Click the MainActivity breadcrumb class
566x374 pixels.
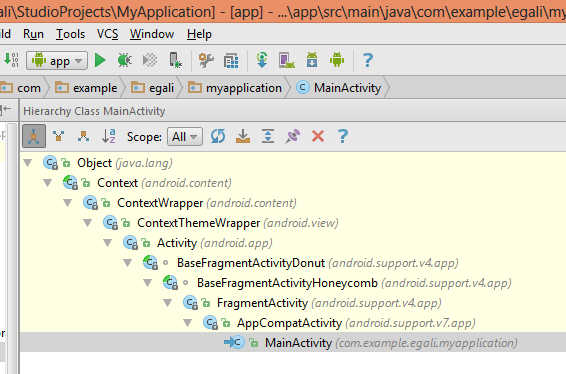[339, 88]
